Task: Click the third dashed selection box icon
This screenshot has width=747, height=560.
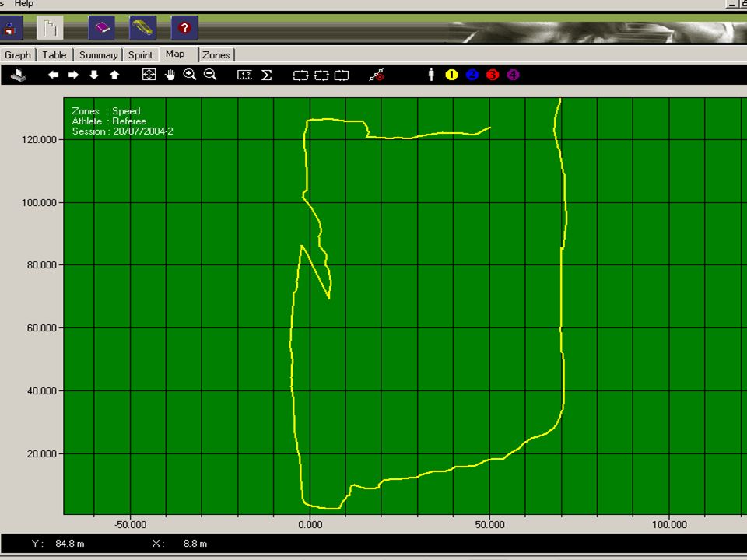Action: click(x=342, y=75)
